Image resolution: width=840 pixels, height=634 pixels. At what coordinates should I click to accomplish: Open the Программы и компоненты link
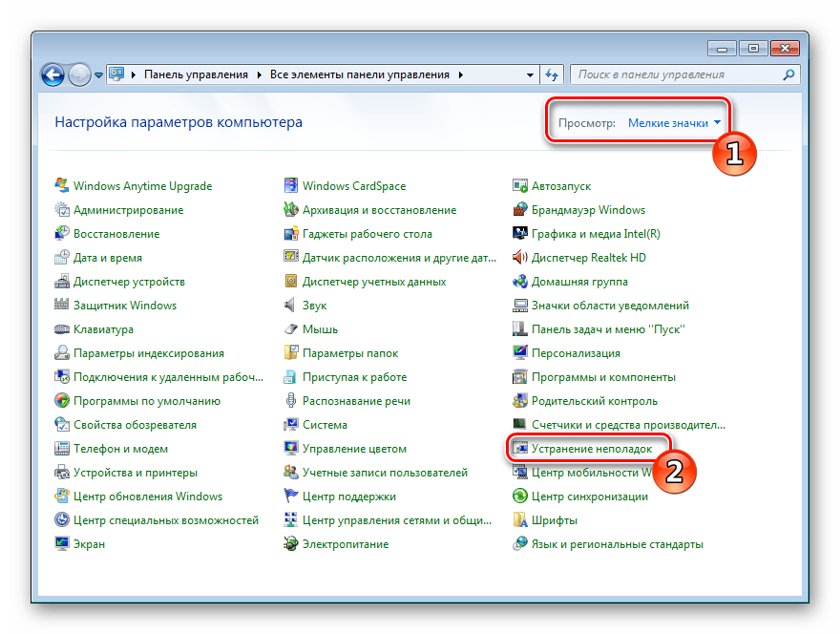[x=603, y=377]
